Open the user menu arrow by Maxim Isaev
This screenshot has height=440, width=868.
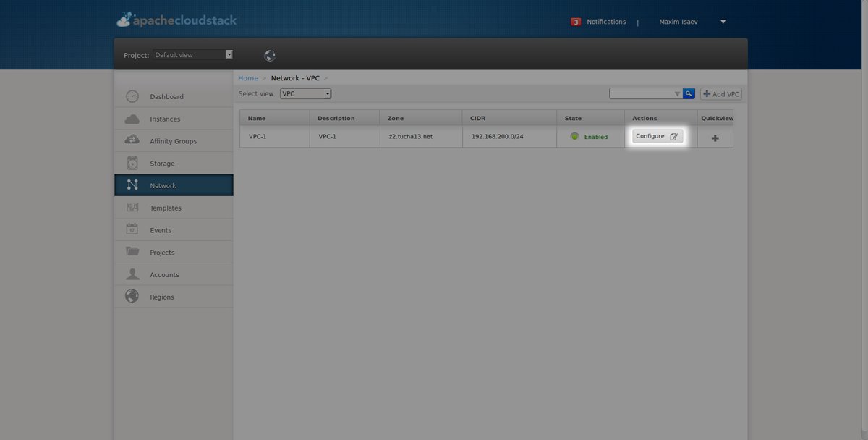tap(723, 22)
